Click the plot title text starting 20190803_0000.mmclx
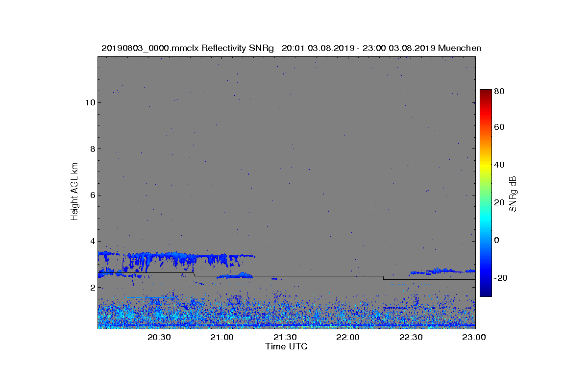Screen dimensions: 588x392 291,48
